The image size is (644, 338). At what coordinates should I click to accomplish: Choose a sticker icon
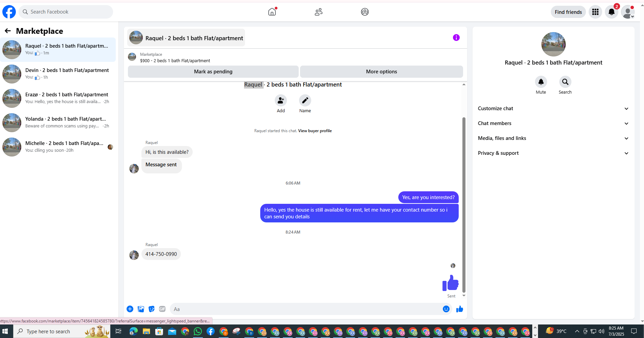point(152,309)
